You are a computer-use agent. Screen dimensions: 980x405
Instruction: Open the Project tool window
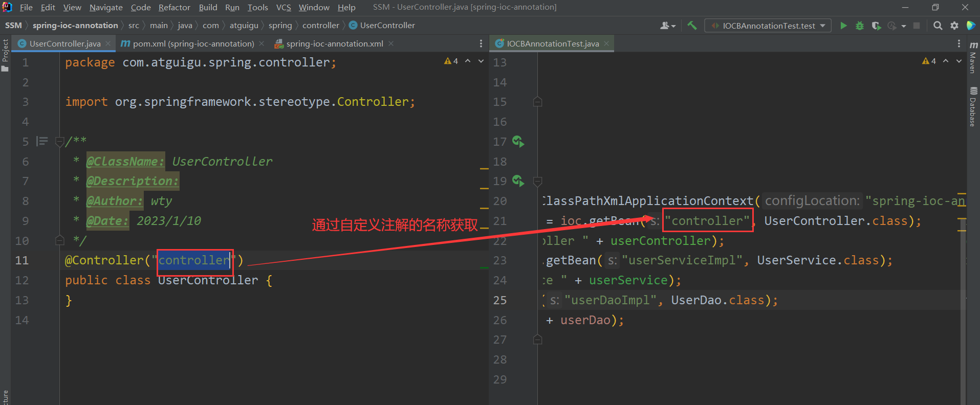pyautogui.click(x=5, y=55)
